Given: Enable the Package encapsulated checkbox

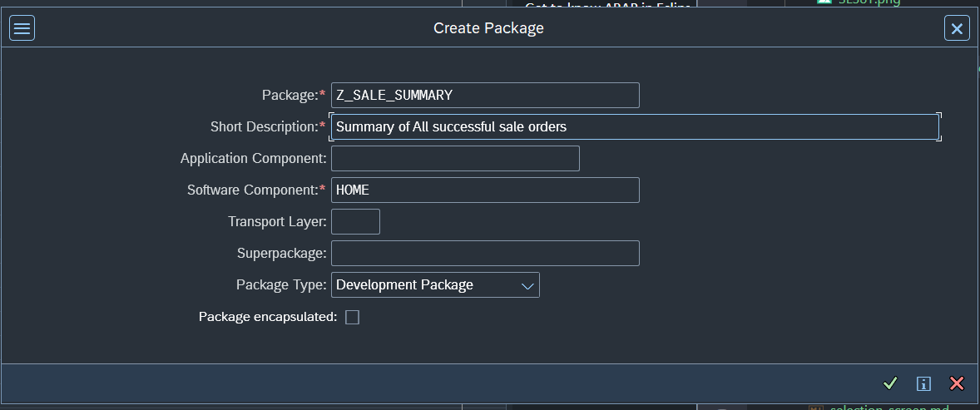Looking at the screenshot, I should pyautogui.click(x=352, y=317).
